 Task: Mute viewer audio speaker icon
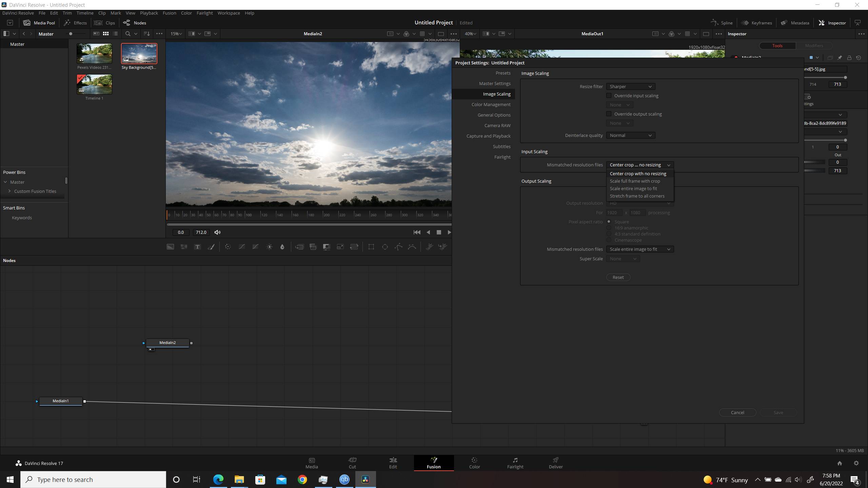[x=217, y=232]
